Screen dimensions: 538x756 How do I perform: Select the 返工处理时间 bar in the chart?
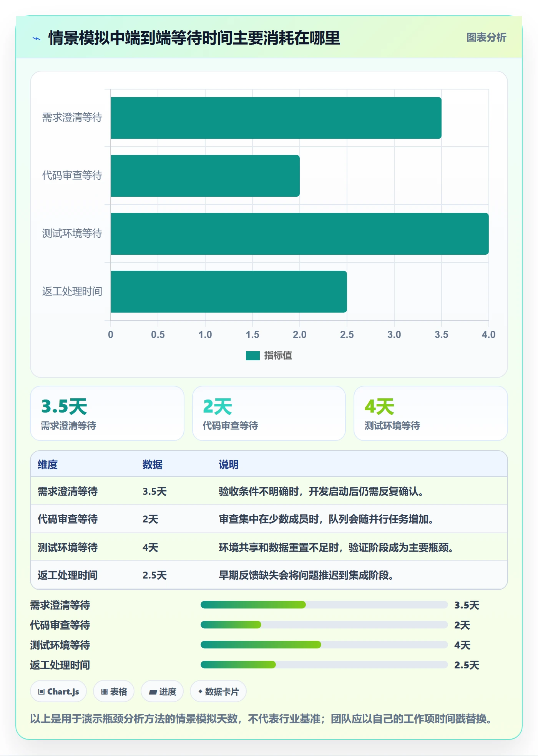229,292
